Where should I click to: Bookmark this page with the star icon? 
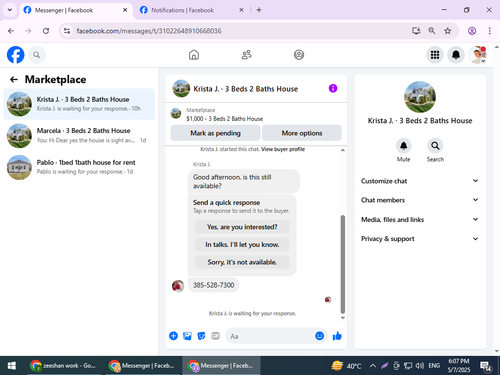click(447, 31)
